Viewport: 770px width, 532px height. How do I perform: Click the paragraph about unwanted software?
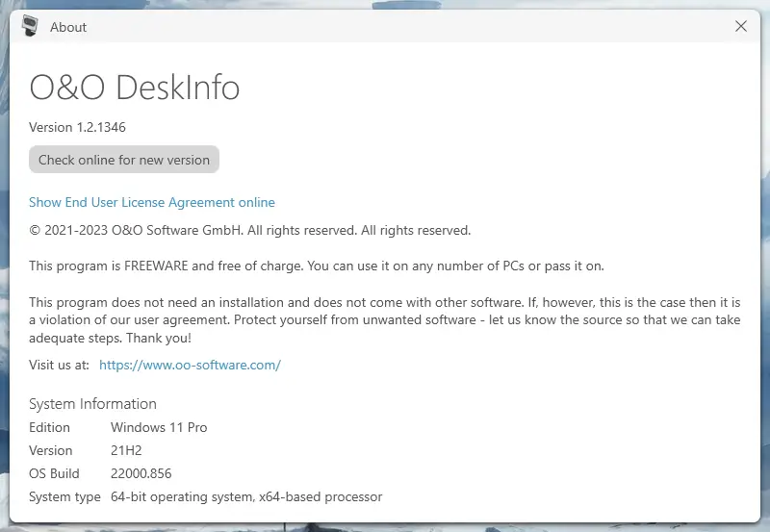pos(385,320)
